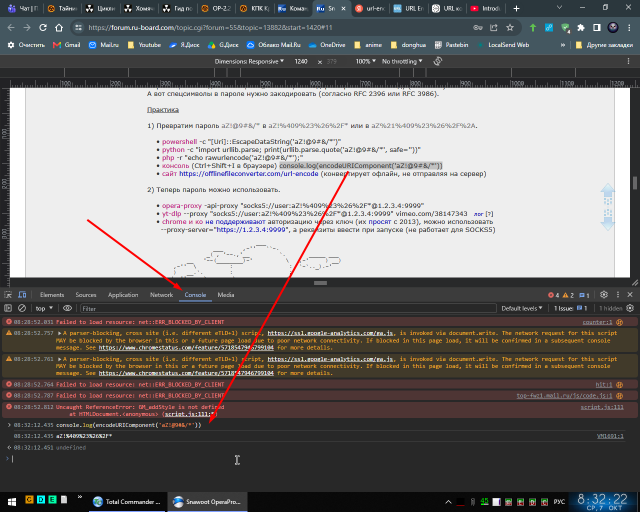
Task: Click the address bar URL
Action: [x=210, y=28]
